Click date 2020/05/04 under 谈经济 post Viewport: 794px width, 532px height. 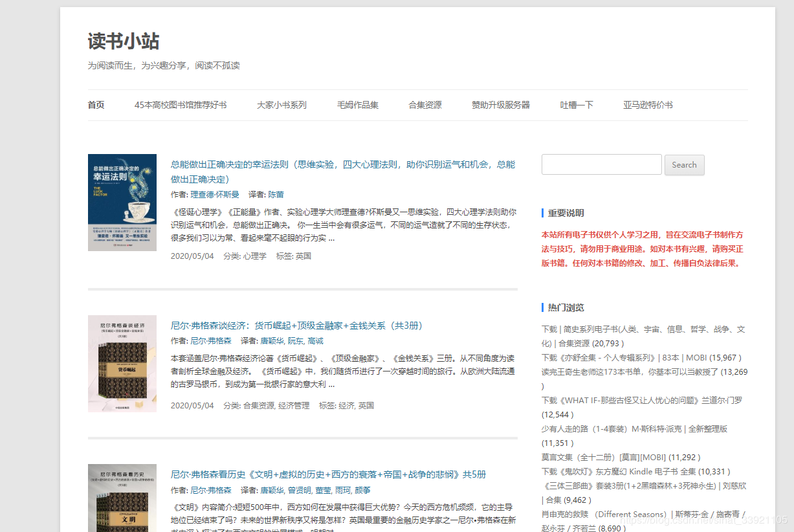coord(192,405)
